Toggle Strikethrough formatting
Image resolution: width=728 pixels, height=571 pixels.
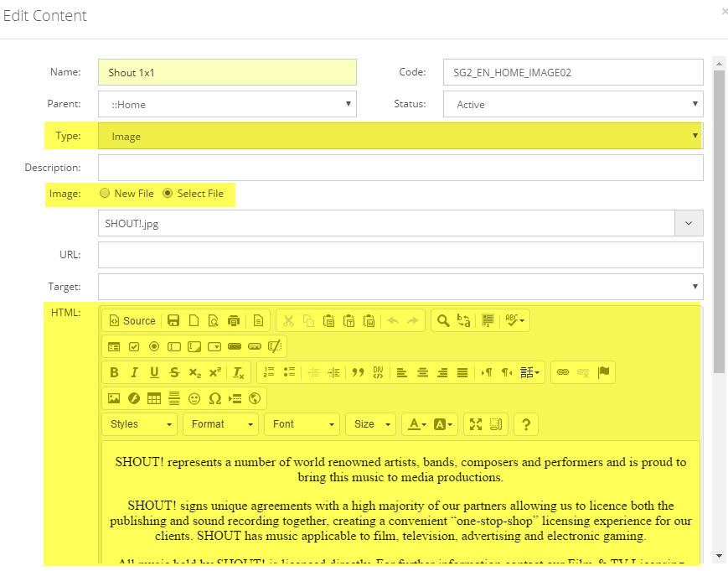[x=174, y=372]
